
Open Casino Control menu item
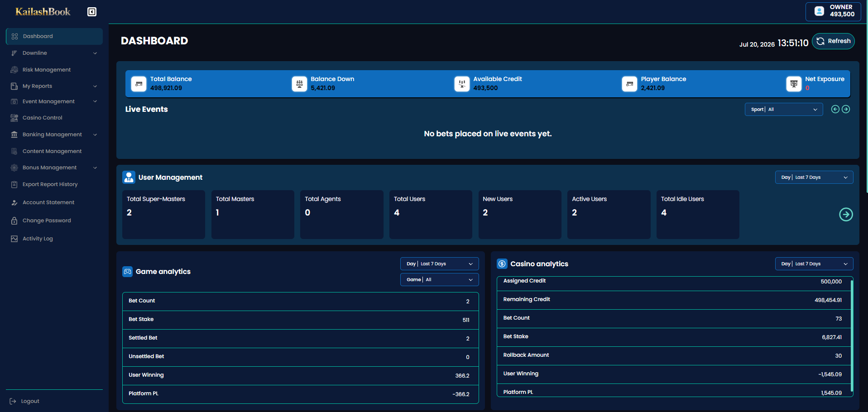click(54, 118)
